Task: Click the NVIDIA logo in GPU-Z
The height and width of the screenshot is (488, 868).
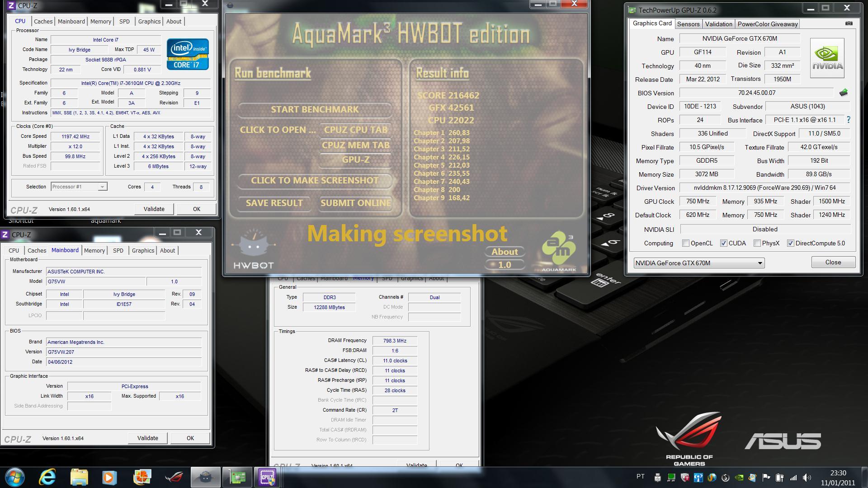Action: 827,58
